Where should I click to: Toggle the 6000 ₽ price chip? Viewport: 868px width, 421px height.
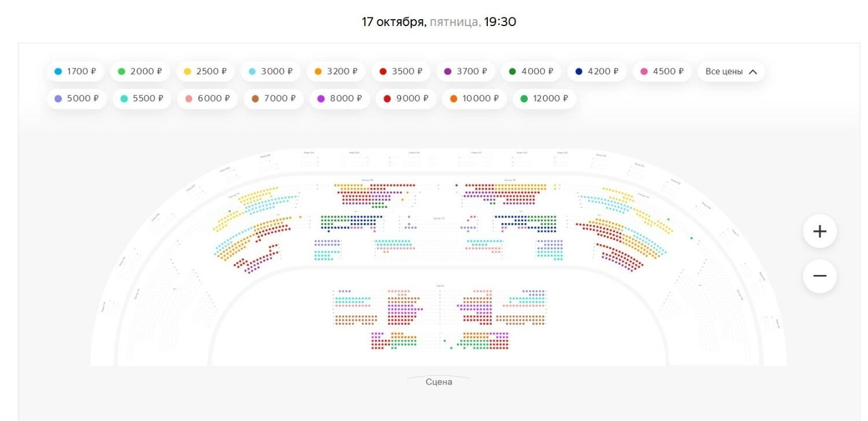207,98
